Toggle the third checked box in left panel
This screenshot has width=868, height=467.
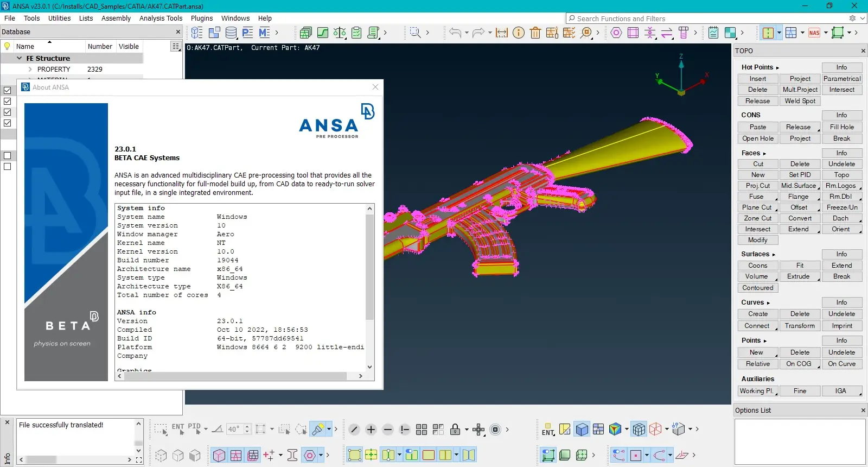coord(7,112)
